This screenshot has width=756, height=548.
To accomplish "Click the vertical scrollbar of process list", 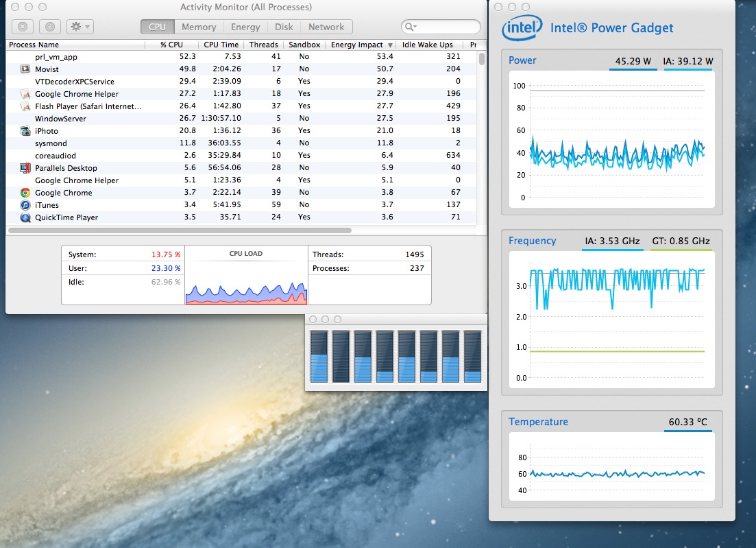I will pyautogui.click(x=481, y=59).
